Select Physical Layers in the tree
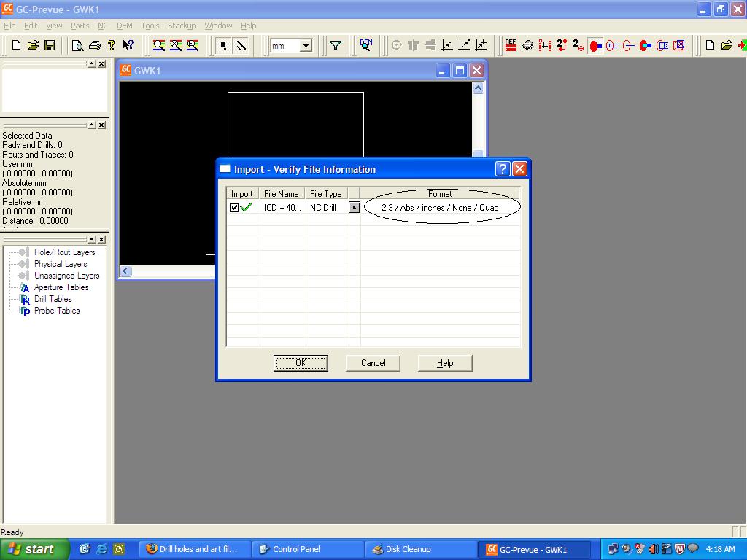747x560 pixels. tap(61, 264)
